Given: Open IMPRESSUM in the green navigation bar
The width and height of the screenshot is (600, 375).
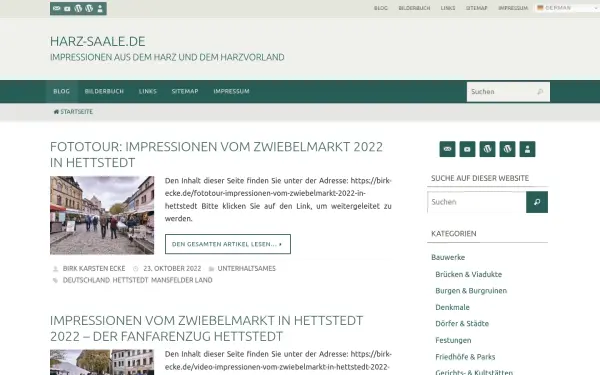Looking at the screenshot, I should tap(232, 91).
